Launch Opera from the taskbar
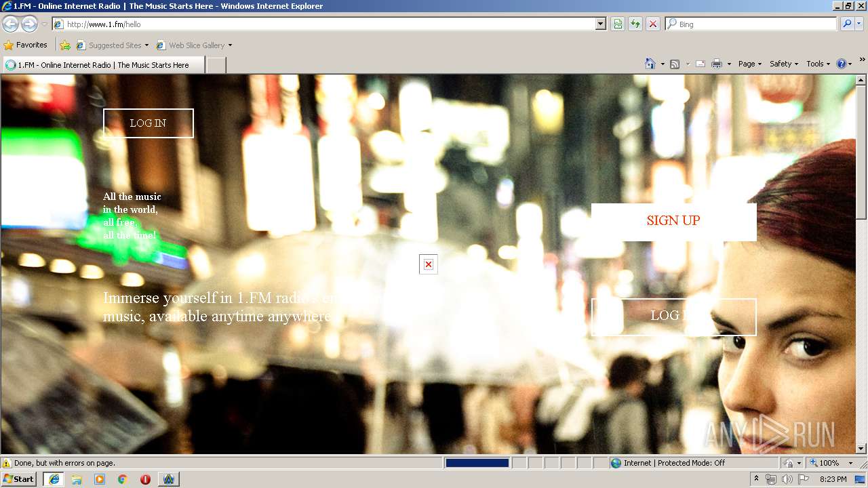 click(145, 479)
